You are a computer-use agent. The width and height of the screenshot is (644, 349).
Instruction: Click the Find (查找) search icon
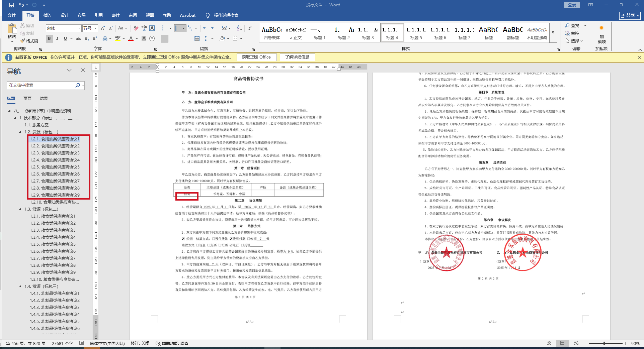tap(572, 26)
